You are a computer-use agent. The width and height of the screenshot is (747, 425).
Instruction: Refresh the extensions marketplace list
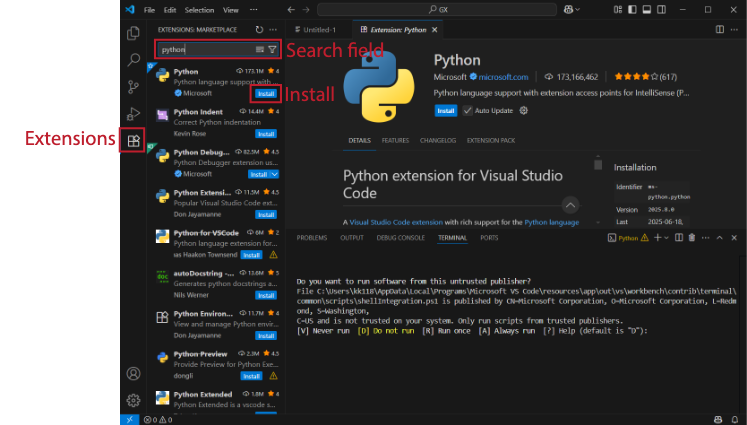259,30
